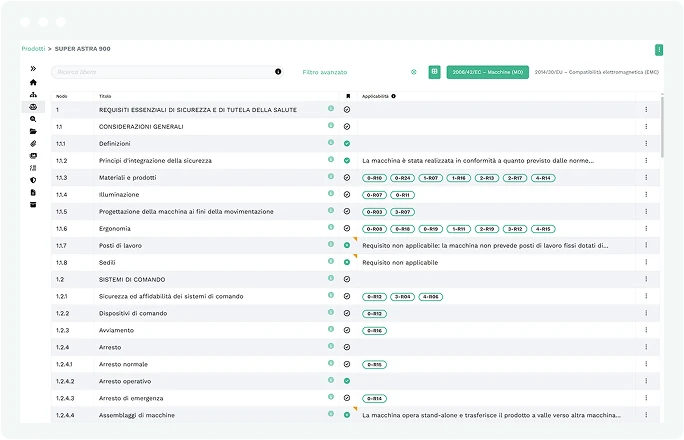This screenshot has width=684, height=440.
Task: Toggle status check for Dispositivi di comando
Action: point(347,313)
